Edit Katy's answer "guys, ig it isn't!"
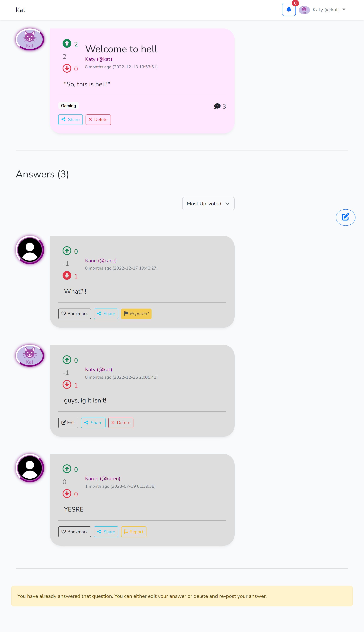The width and height of the screenshot is (364, 632). click(x=68, y=423)
